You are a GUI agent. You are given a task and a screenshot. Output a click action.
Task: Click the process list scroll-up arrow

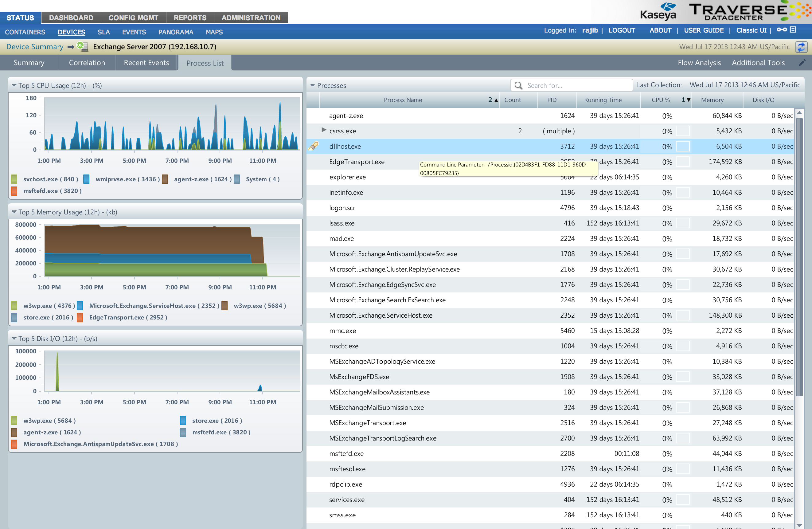pos(799,113)
